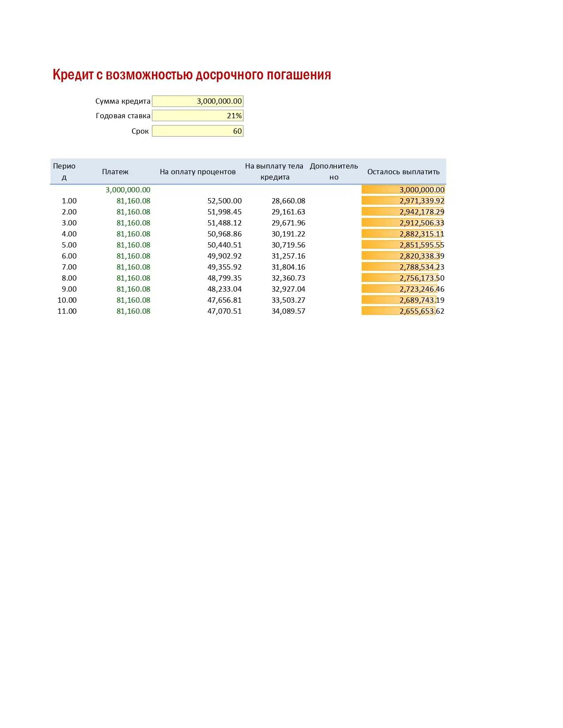Select the interest cell 49,902.92
The width and height of the screenshot is (563, 728).
(225, 256)
